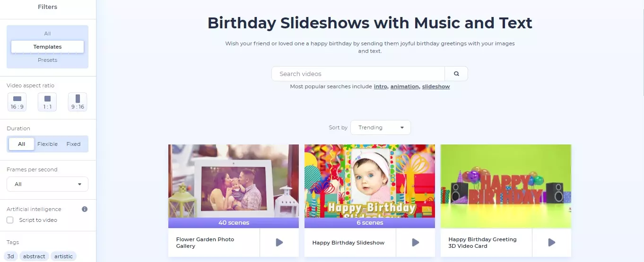Open the baby Happy Birthday thumbnail
644x262 pixels.
[x=369, y=182]
